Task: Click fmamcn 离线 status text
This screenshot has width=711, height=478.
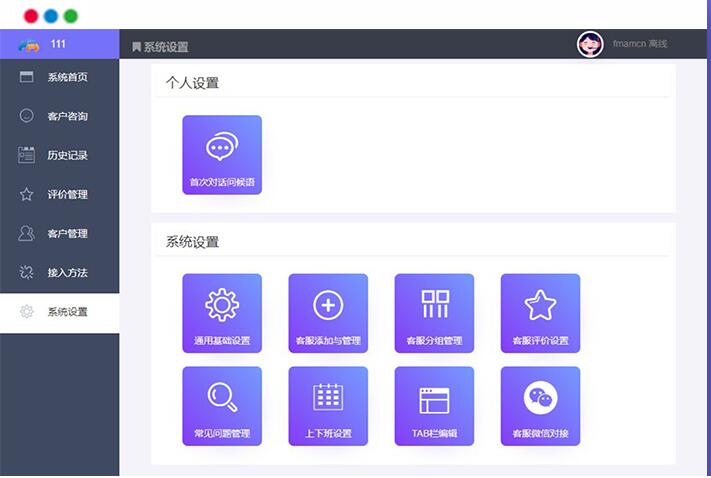Action: pos(640,44)
